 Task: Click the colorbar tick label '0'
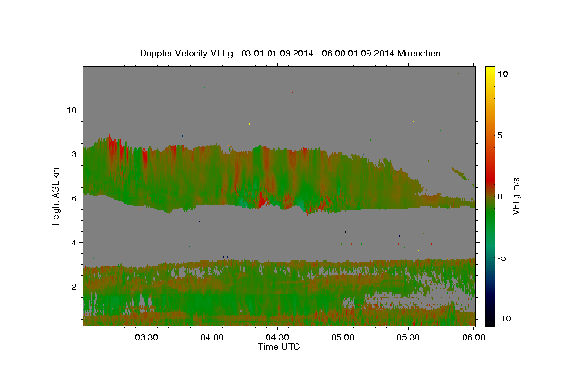pyautogui.click(x=500, y=196)
